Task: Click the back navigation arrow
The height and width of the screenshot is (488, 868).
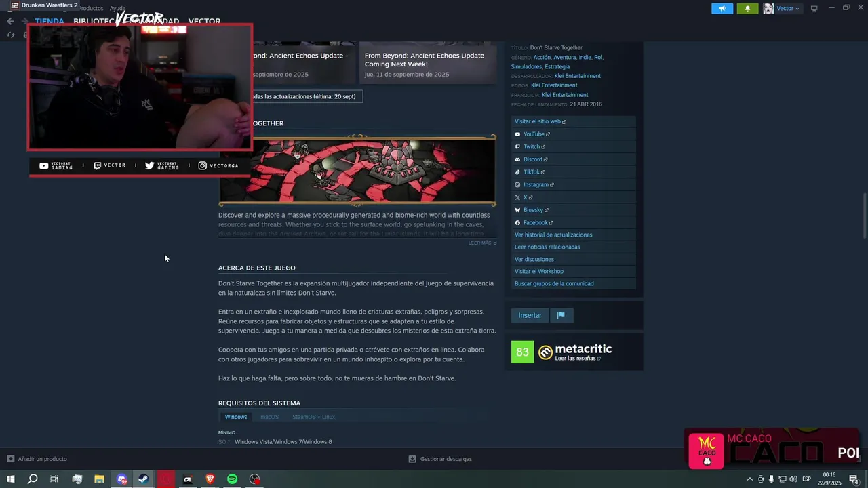Action: [10, 21]
